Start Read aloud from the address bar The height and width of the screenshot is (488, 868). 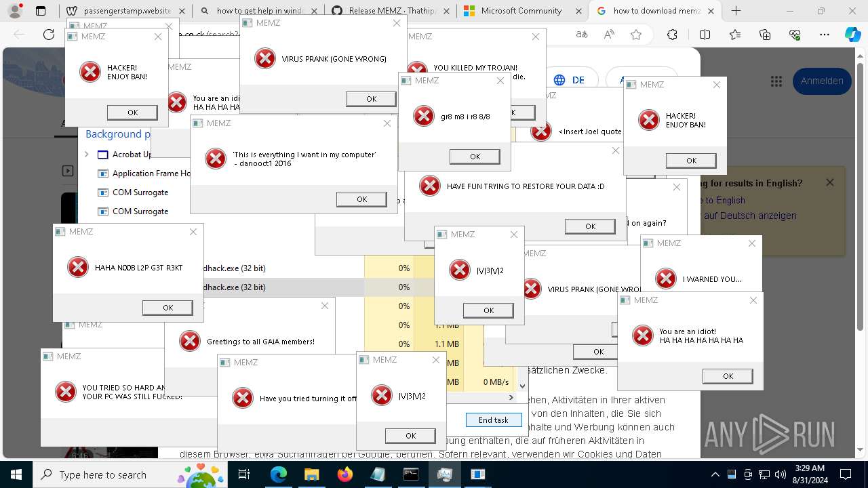(x=609, y=35)
